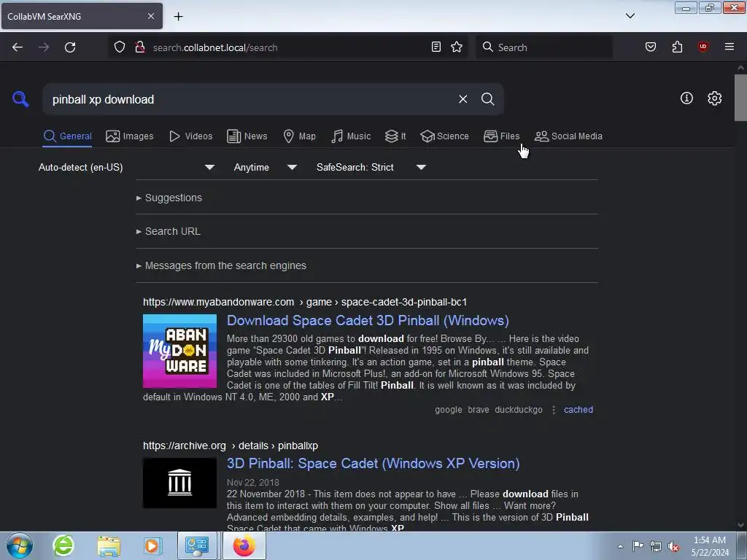Switch to the Files category

(502, 136)
